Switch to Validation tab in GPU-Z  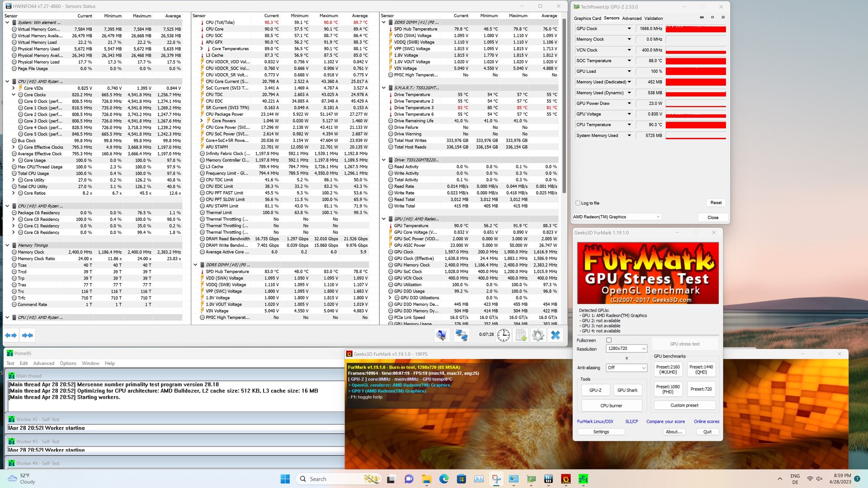[653, 19]
